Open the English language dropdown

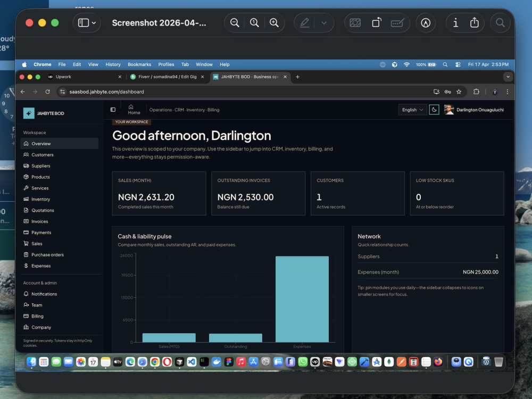click(x=413, y=110)
